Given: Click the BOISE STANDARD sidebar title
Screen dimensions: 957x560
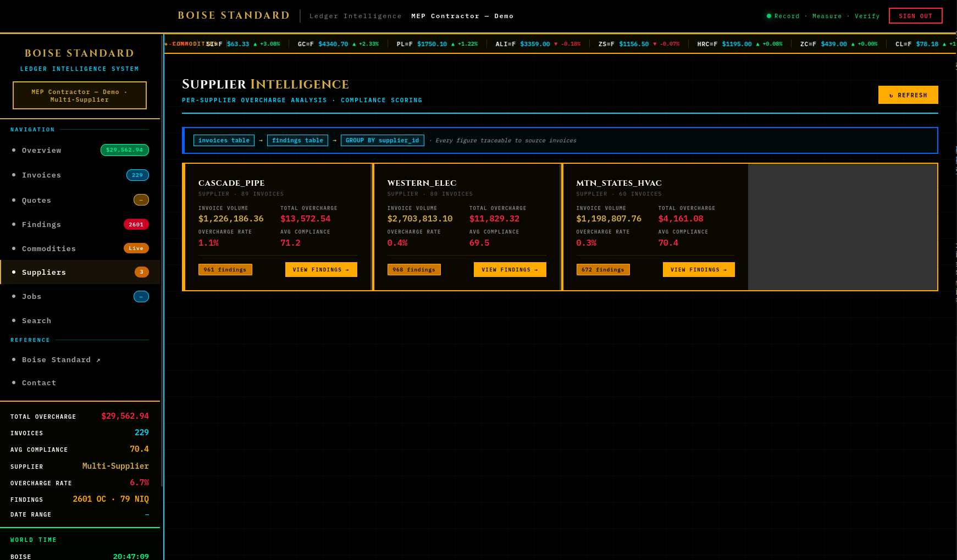Looking at the screenshot, I should click(80, 53).
